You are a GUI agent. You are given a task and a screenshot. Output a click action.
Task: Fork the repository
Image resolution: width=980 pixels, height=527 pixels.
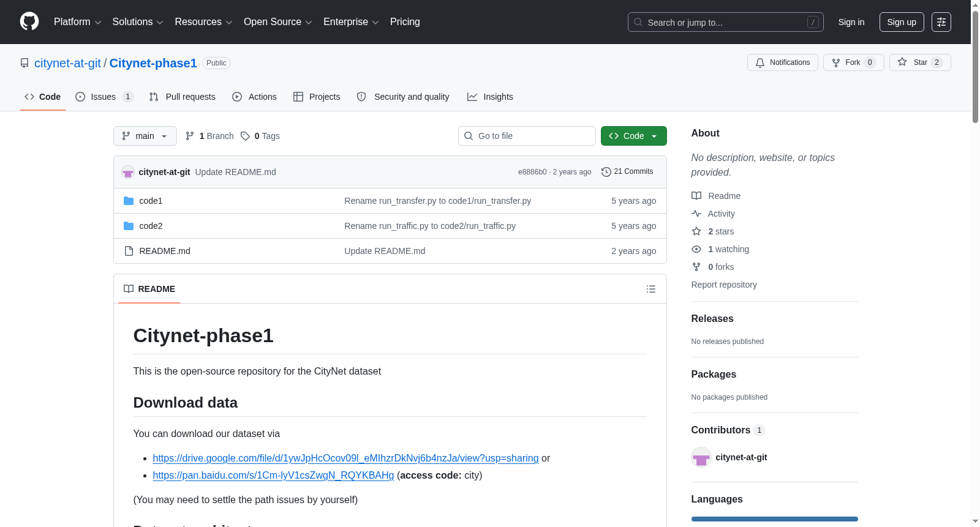(854, 62)
